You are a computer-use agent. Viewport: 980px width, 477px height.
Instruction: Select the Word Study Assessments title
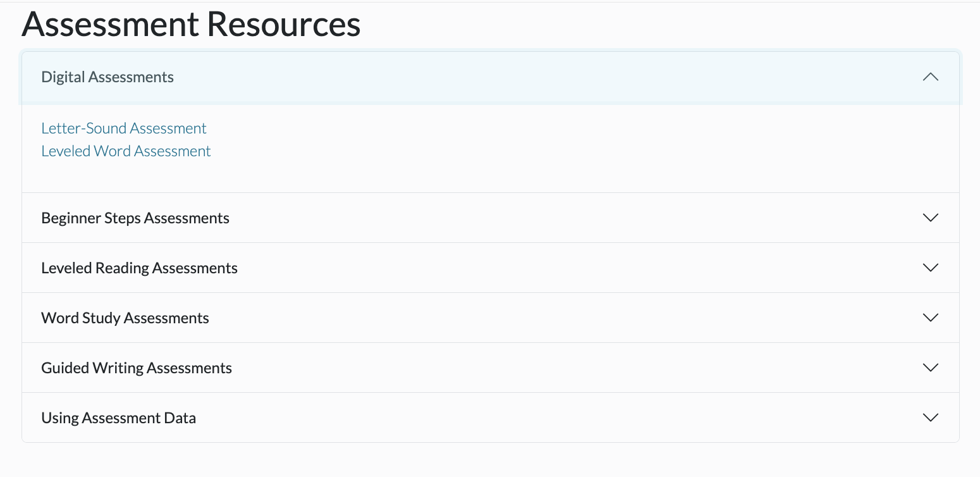[125, 318]
